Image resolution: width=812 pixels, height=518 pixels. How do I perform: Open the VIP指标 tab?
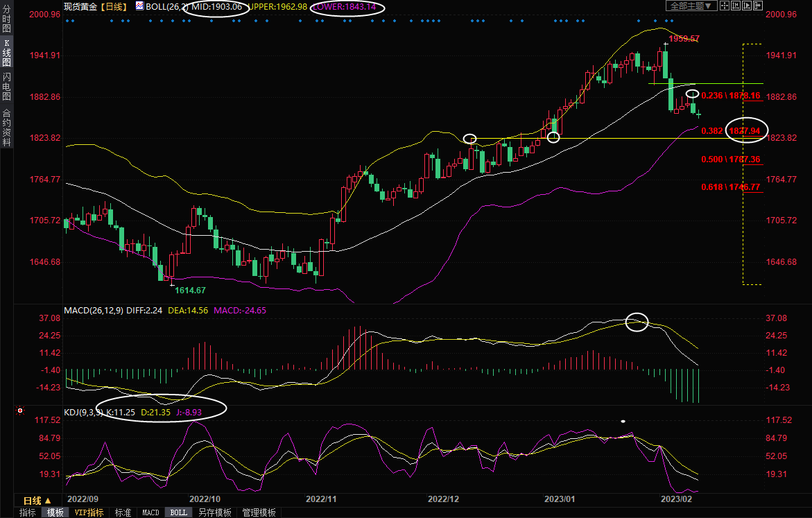[89, 512]
